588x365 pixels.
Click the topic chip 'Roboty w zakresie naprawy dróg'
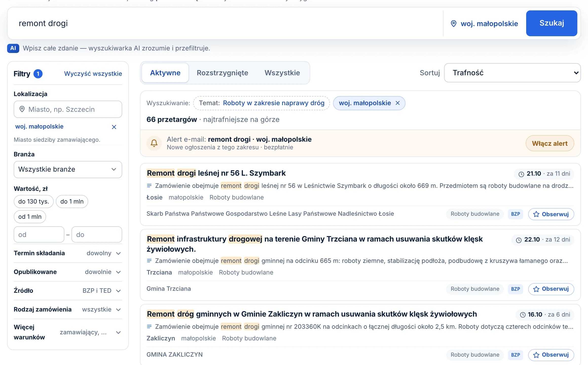click(x=262, y=103)
